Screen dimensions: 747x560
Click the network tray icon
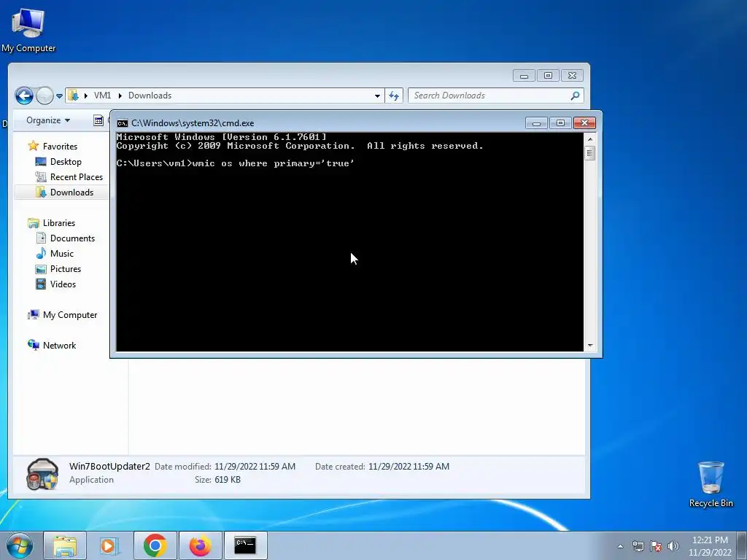click(638, 546)
